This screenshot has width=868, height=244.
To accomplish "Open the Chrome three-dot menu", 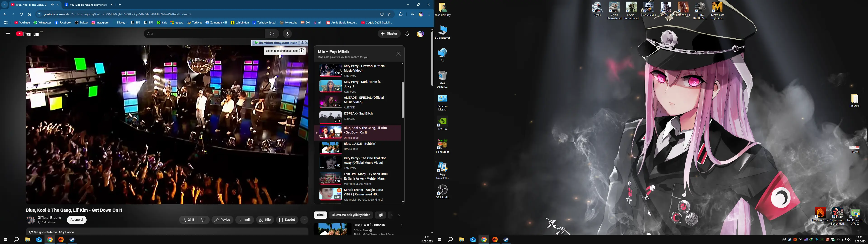I will point(429,14).
